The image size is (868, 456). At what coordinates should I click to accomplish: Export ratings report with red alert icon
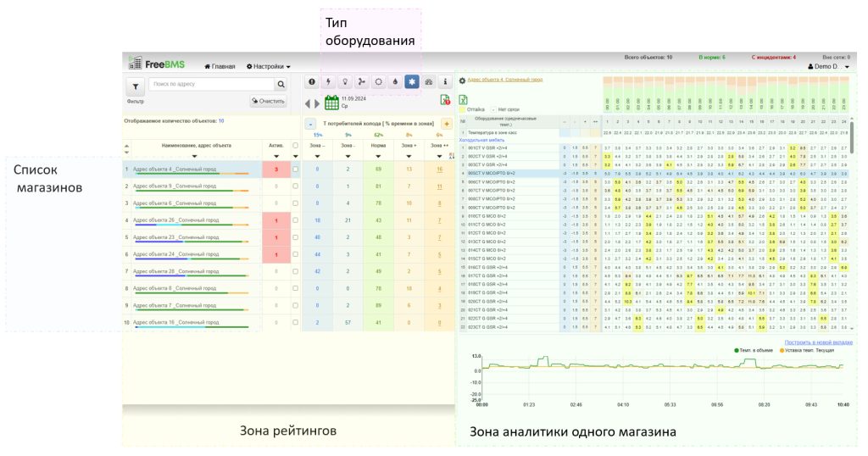point(445,100)
